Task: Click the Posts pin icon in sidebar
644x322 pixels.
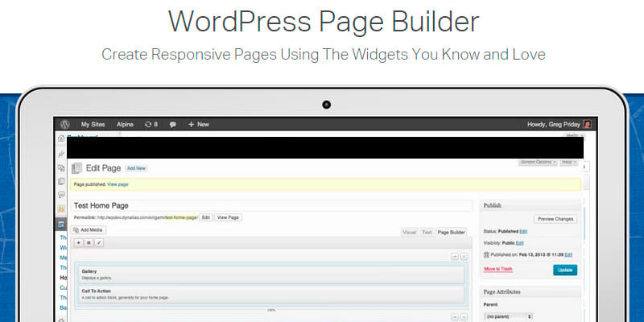Action: (61, 153)
